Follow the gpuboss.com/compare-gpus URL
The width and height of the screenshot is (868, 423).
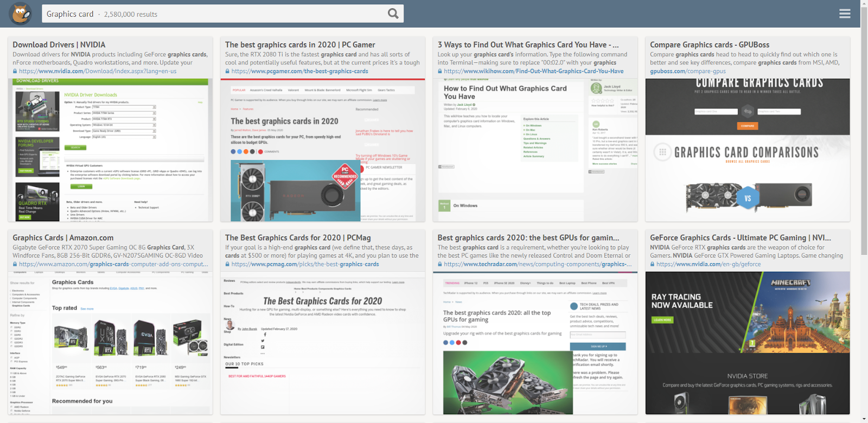pos(688,71)
